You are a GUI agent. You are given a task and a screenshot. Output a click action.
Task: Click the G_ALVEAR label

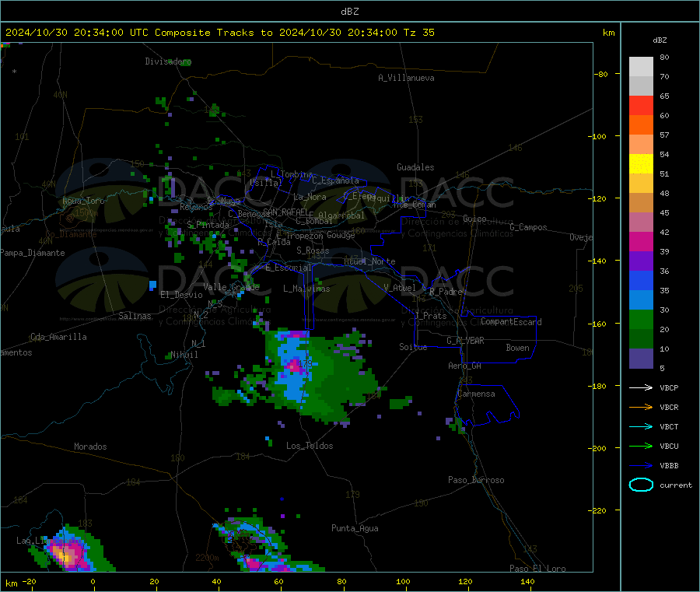(466, 341)
